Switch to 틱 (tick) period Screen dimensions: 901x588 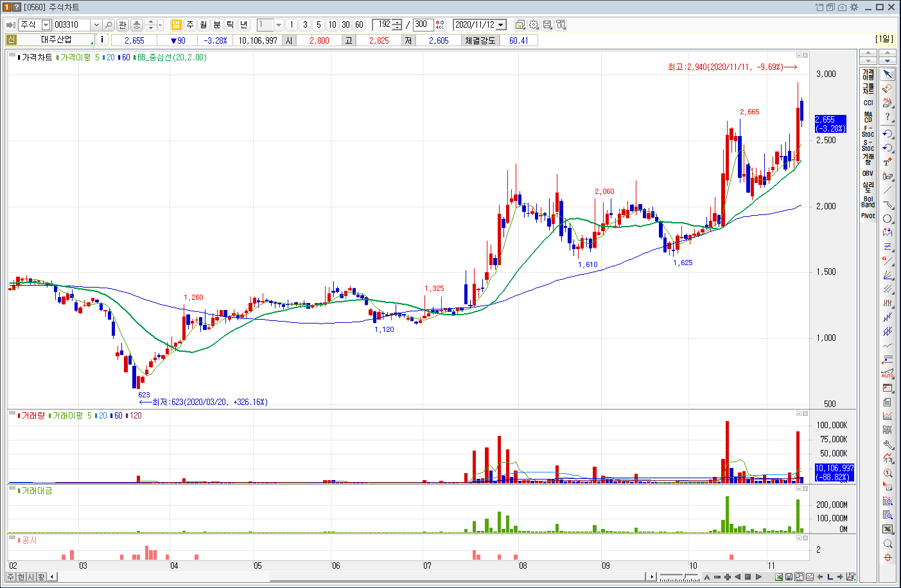231,24
